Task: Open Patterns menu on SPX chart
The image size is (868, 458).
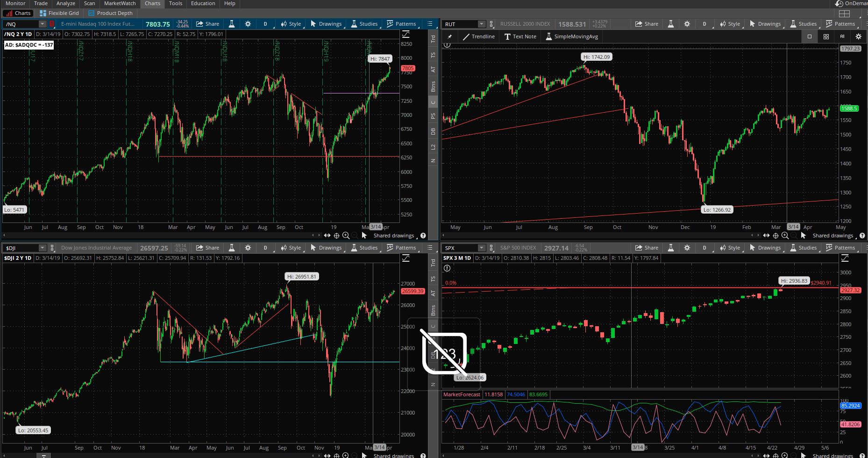Action: (840, 248)
